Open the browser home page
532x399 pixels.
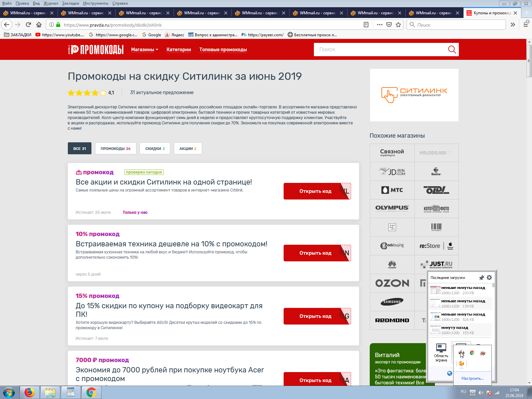[x=39, y=25]
